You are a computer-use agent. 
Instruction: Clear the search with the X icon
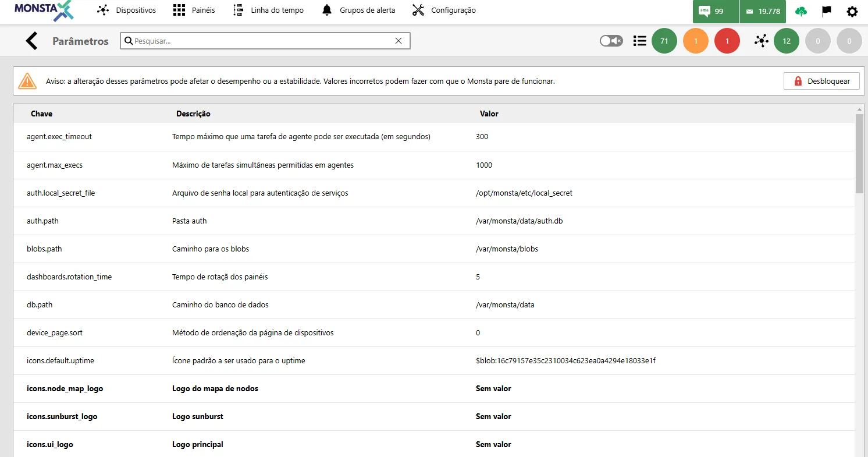coord(399,41)
